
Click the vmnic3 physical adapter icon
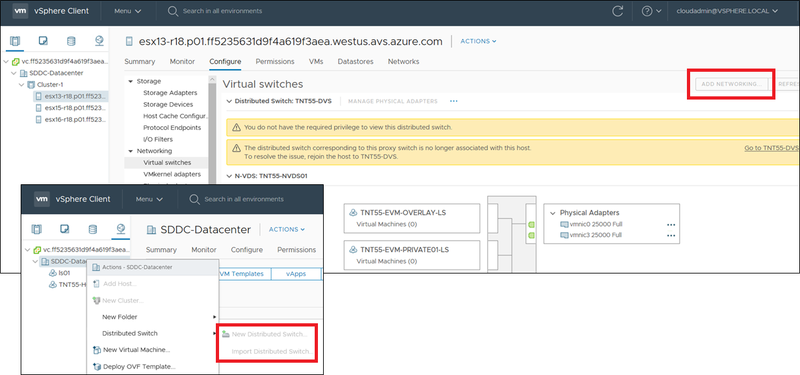(x=564, y=235)
